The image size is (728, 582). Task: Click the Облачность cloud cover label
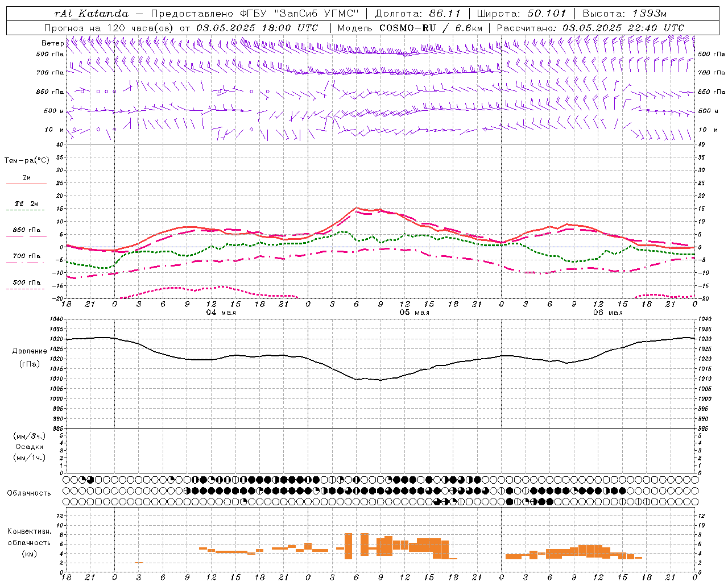(29, 493)
